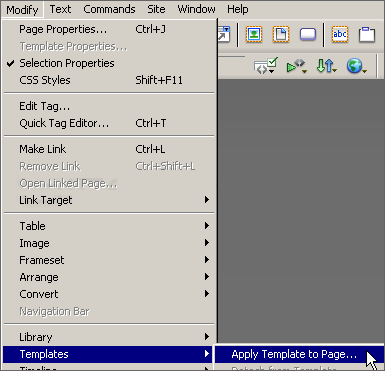This screenshot has width=385, height=371.
Task: Choose Apply Template to Page... in the submenu
Action: pyautogui.click(x=299, y=354)
